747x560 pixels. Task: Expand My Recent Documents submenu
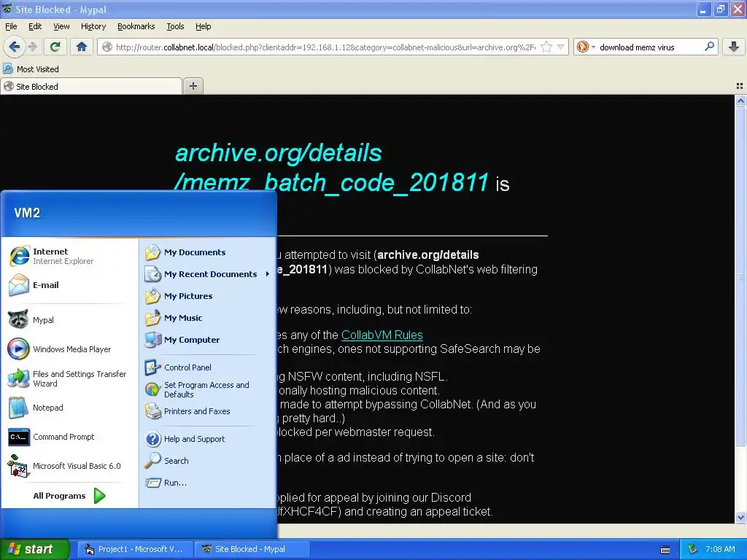[208, 274]
